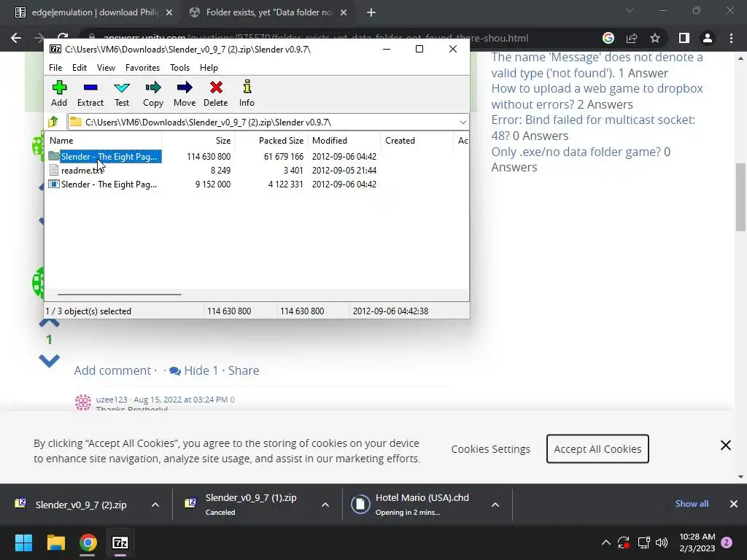
Task: Expand options for Slender_v0_9_7 (2).zip download
Action: click(155, 505)
